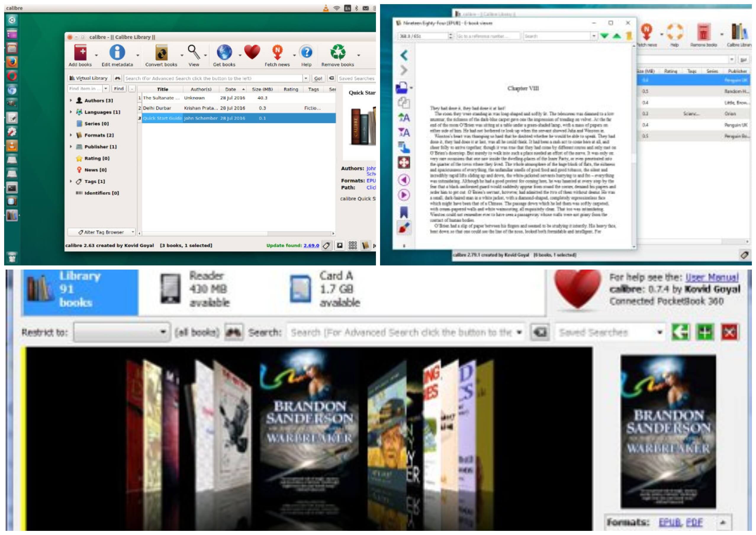Click Add books in the Ubuntu calibre toolbar

[x=80, y=55]
